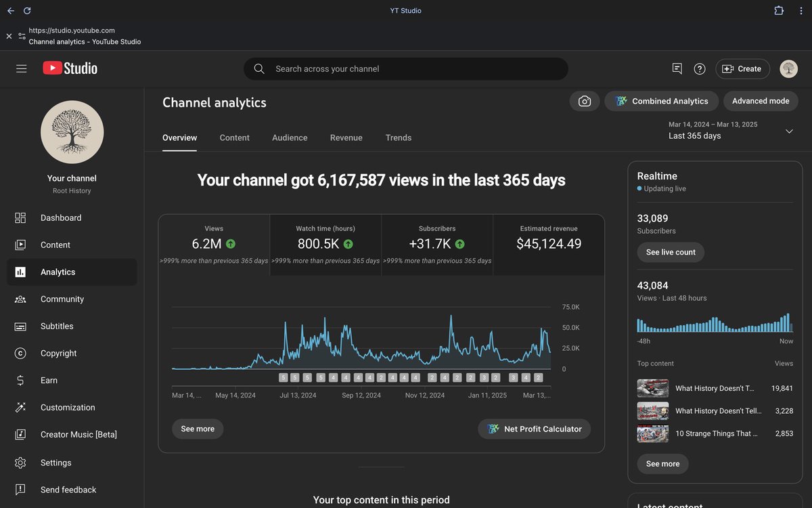
Task: Click the 10 Strange Things That title
Action: tap(717, 433)
